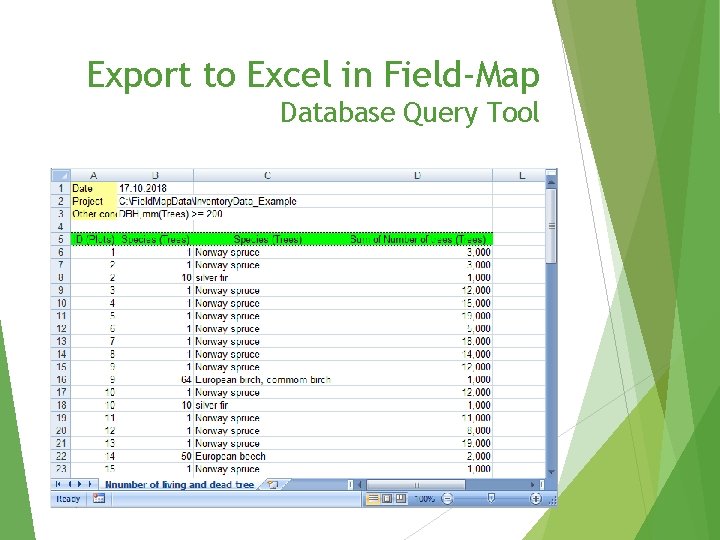
Task: Zoom in with the plus button
Action: [x=535, y=499]
